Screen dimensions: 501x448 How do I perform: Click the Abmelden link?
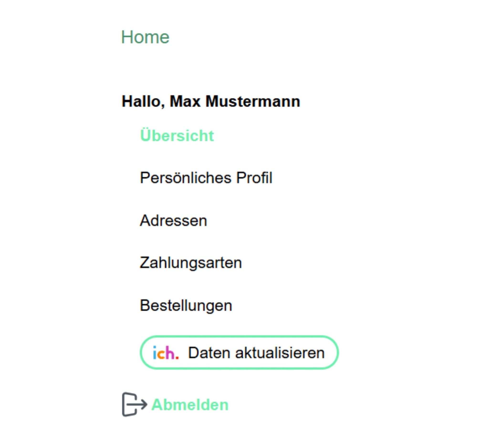coord(190,405)
